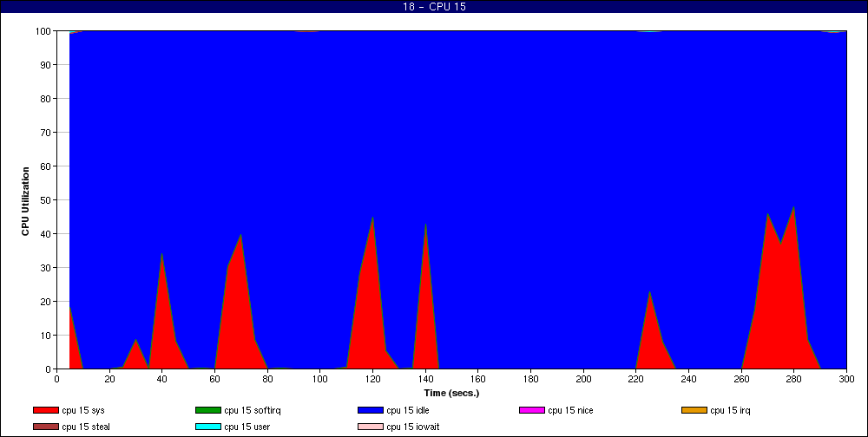
Task: Click the "cpu 15 sys" legend text
Action: coord(84,410)
